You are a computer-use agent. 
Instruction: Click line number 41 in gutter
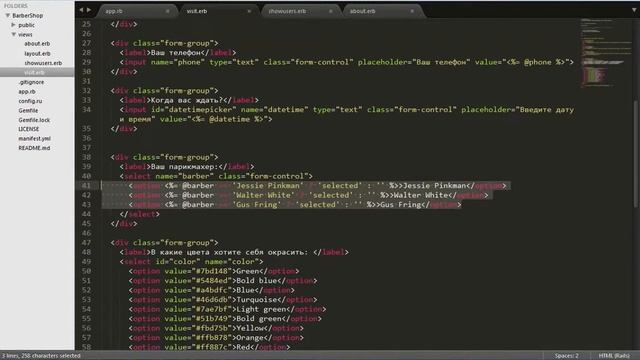point(87,186)
